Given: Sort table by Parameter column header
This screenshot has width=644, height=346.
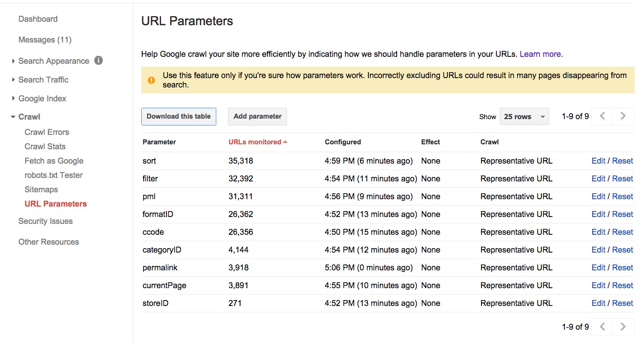Looking at the screenshot, I should tap(159, 142).
